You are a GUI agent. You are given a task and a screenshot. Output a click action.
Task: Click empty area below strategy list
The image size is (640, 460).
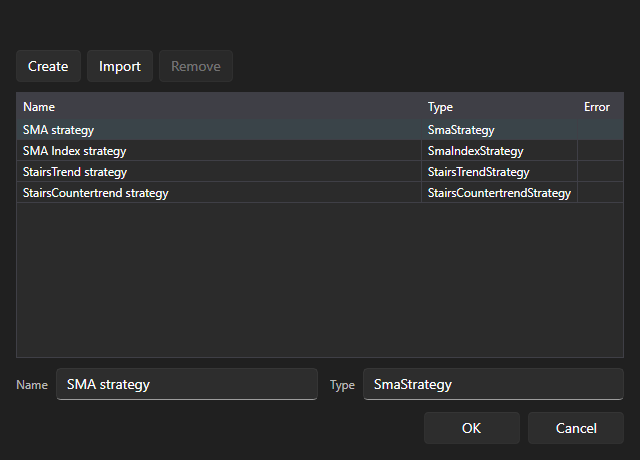click(320, 280)
